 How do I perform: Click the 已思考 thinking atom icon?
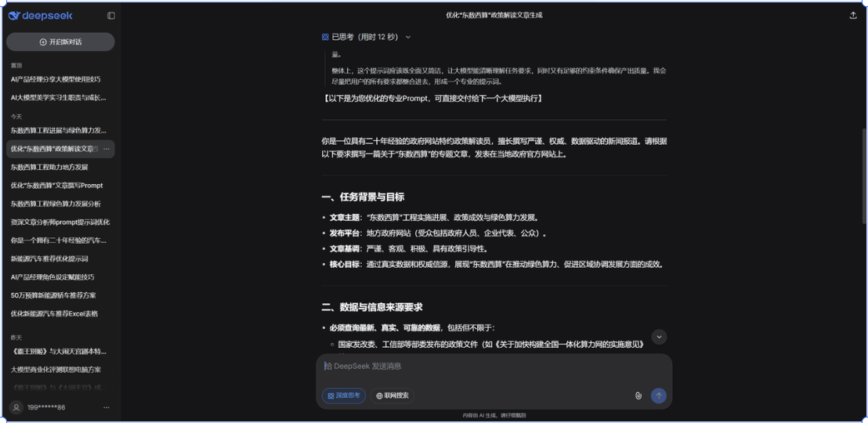click(x=325, y=37)
